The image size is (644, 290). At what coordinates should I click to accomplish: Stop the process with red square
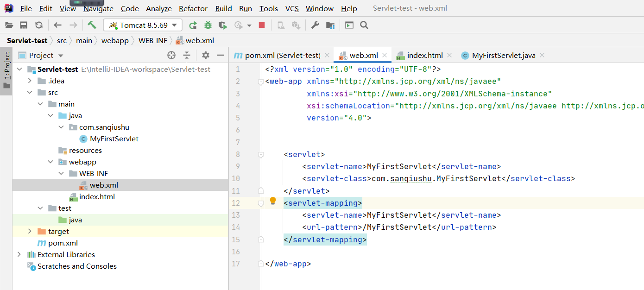click(262, 25)
